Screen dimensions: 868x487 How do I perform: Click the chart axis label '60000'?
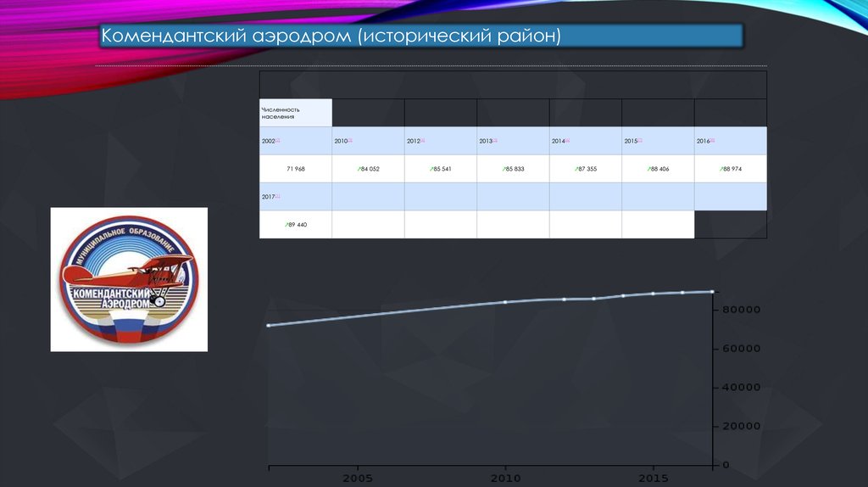(x=741, y=349)
